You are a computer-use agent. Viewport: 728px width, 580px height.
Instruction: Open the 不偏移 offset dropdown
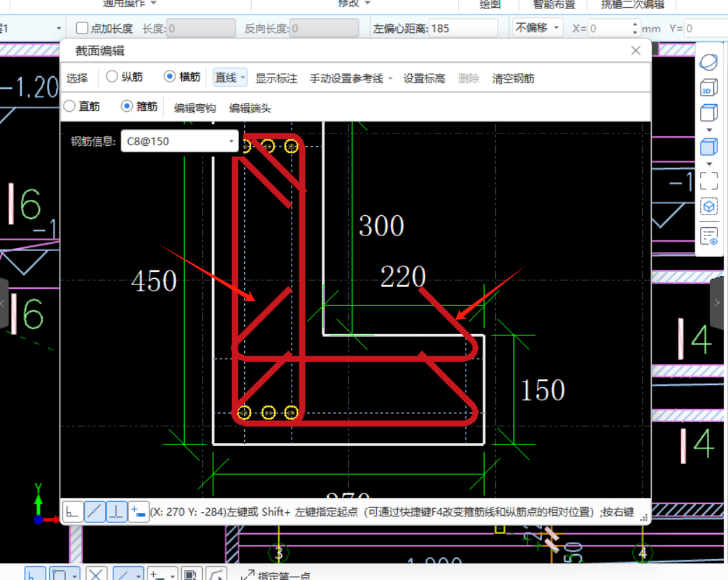pyautogui.click(x=537, y=28)
